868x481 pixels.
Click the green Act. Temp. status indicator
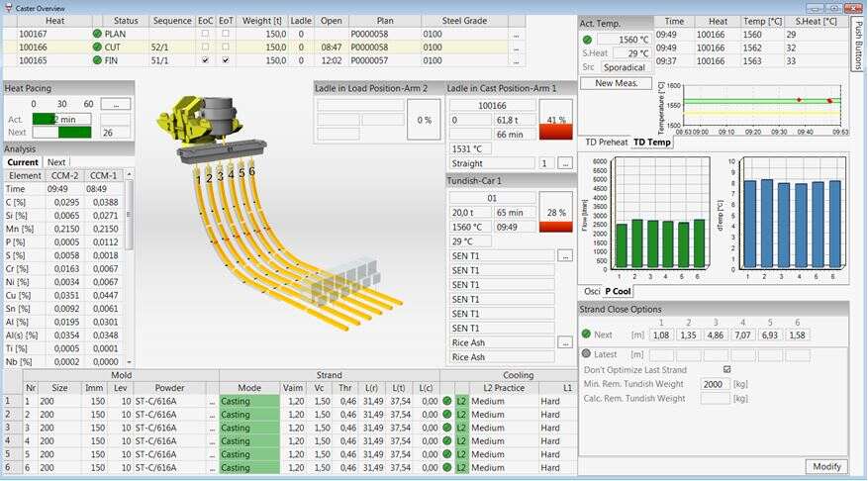click(x=588, y=40)
